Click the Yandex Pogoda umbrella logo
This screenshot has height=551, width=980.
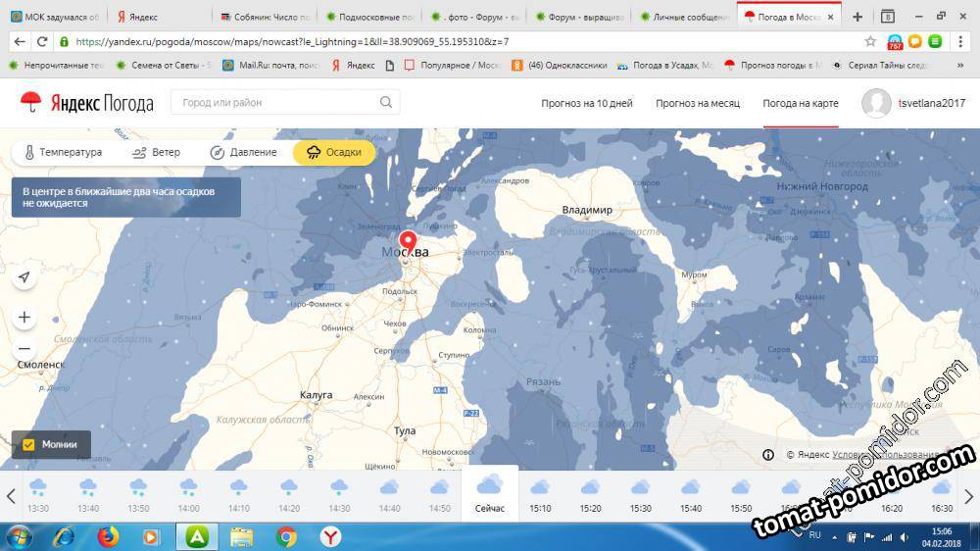point(30,102)
